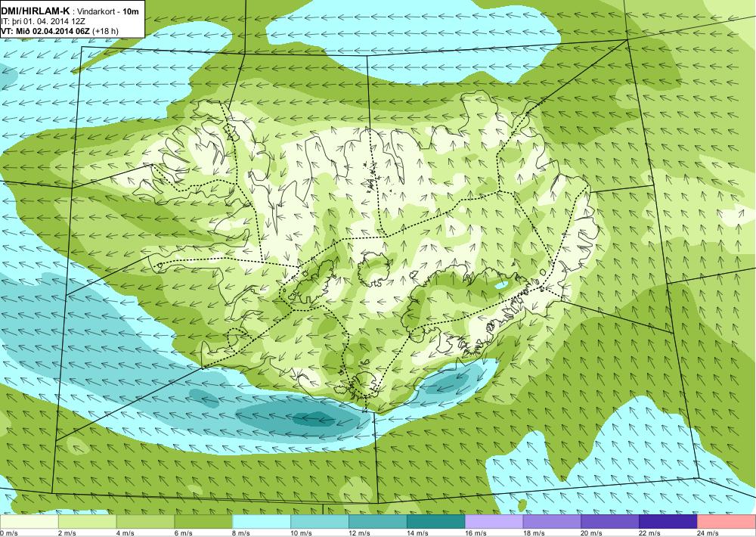756x537 pixels.
Task: Click the '14 m/s' legend label
Action: pos(417,533)
